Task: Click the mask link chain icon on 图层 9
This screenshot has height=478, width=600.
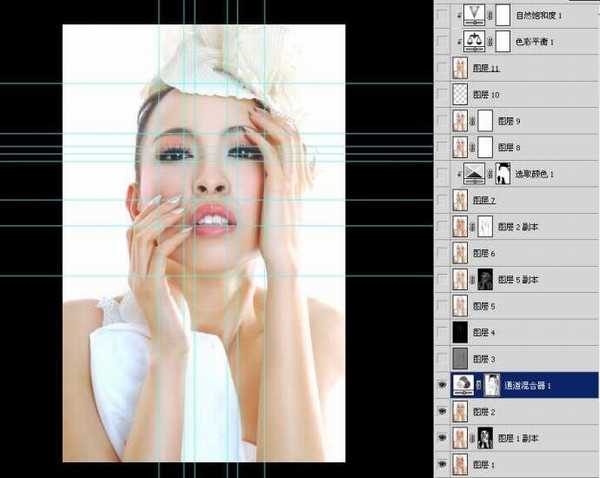Action: tap(474, 120)
